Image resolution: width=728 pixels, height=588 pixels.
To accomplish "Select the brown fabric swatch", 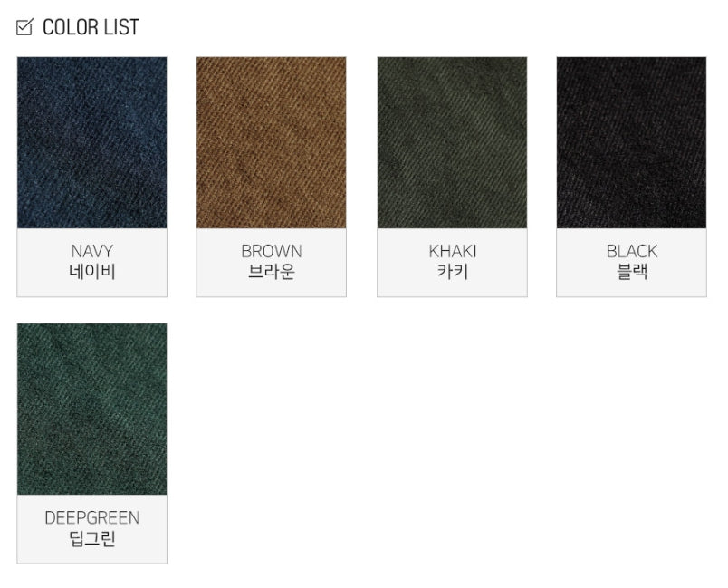I will [x=271, y=142].
